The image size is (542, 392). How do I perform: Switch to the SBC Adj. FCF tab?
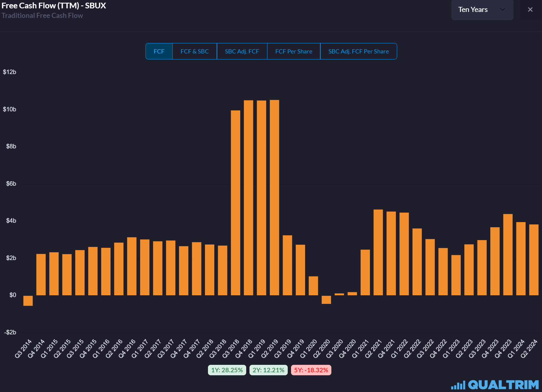point(242,51)
